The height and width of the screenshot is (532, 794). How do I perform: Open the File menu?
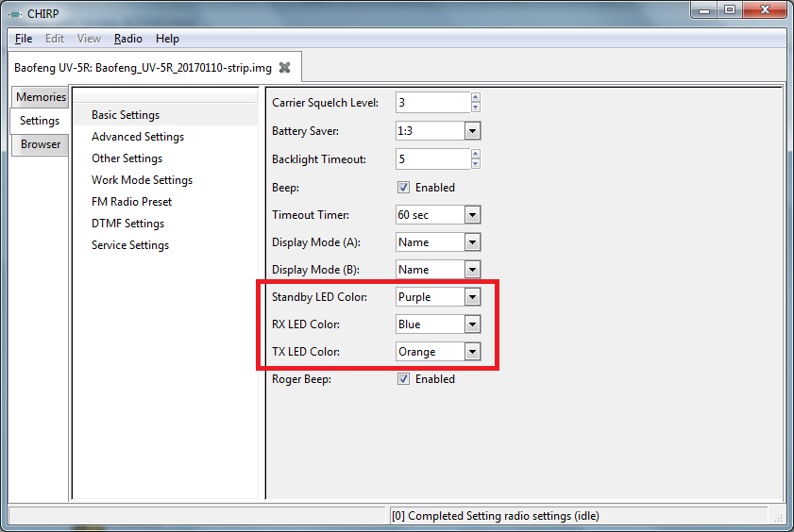tap(24, 39)
